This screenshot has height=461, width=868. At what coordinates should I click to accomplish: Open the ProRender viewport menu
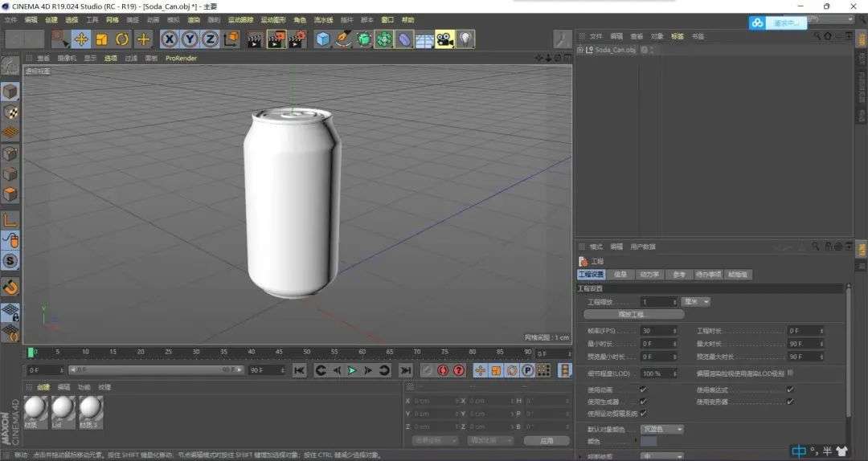(x=181, y=58)
